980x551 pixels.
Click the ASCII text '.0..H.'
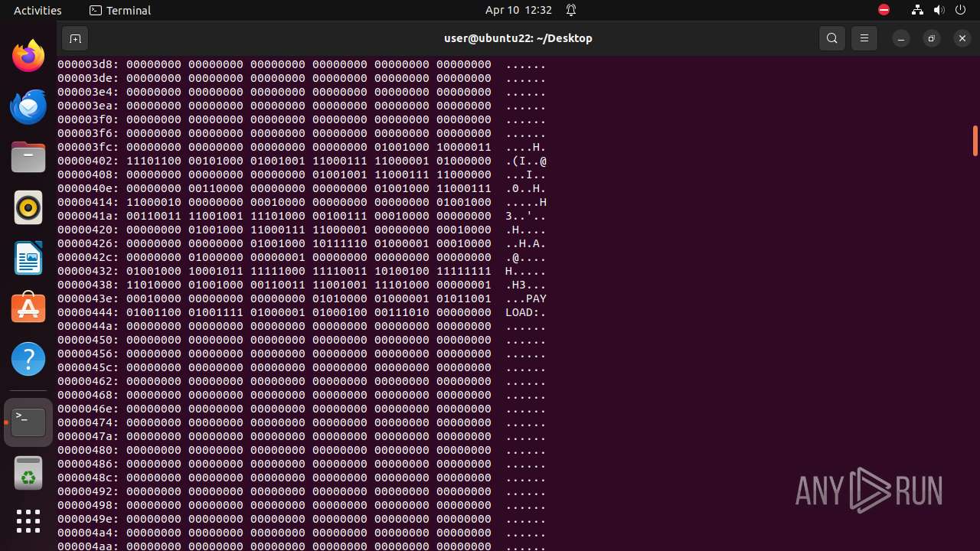pos(526,188)
